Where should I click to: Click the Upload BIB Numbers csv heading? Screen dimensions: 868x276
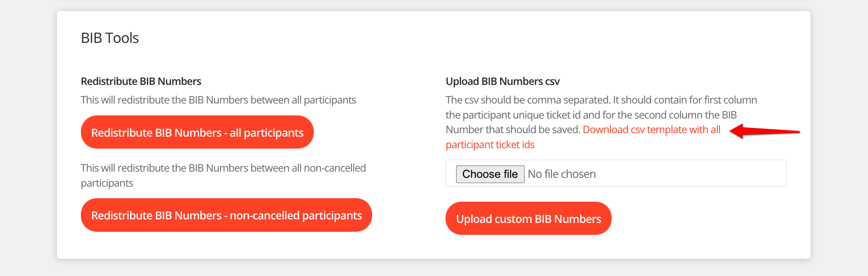[x=502, y=81]
